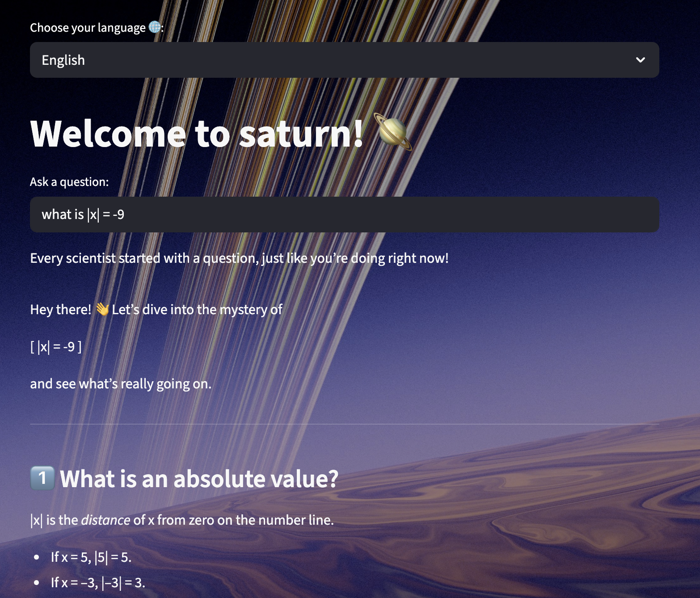
Task: Click the number one keycap emoji
Action: point(42,478)
